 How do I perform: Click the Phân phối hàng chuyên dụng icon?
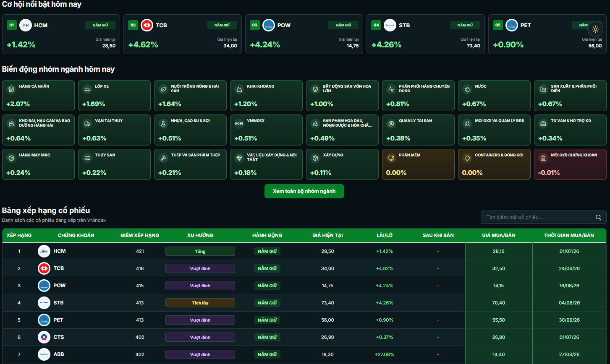click(x=391, y=89)
